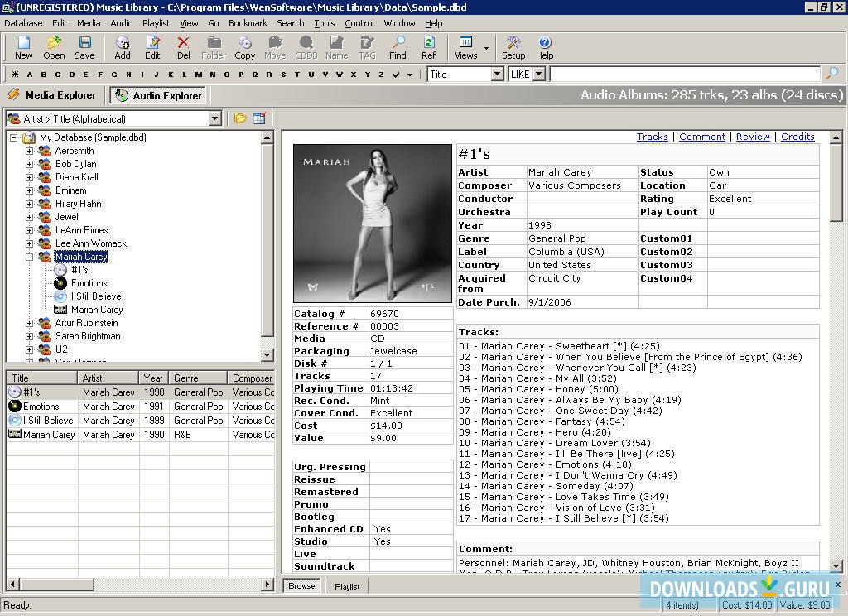The height and width of the screenshot is (616, 848).
Task: Delete the entry with the Del icon
Action: coord(183,47)
